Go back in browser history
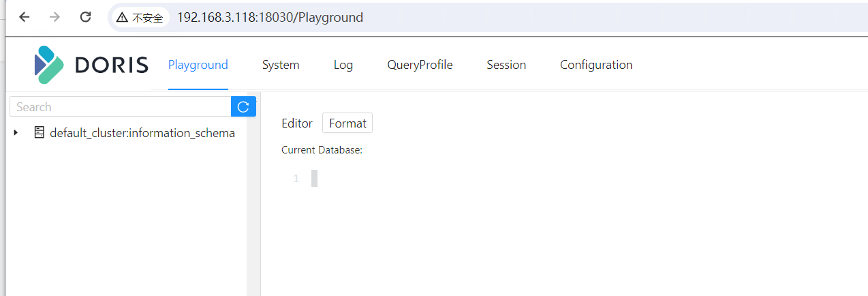The height and width of the screenshot is (296, 868). (x=25, y=17)
